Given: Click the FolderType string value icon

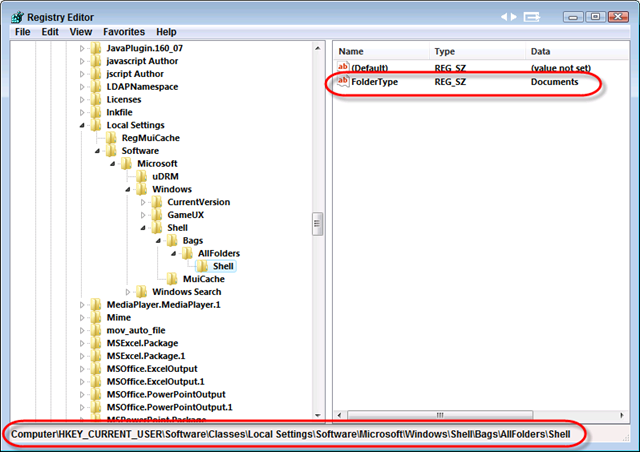Looking at the screenshot, I should point(343,81).
